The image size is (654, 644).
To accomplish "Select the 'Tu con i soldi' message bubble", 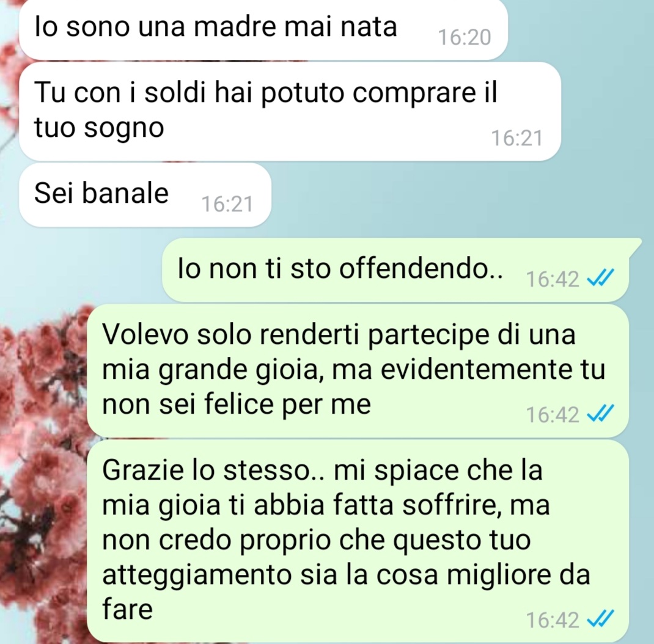I will (x=290, y=111).
